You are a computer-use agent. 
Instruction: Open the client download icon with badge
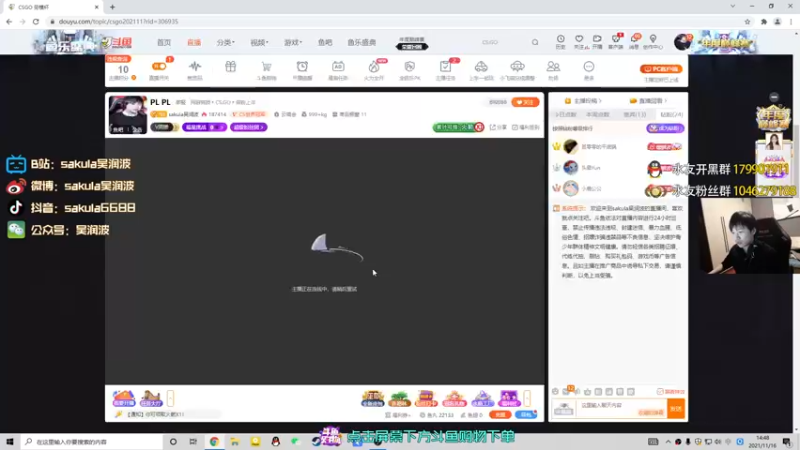point(616,41)
